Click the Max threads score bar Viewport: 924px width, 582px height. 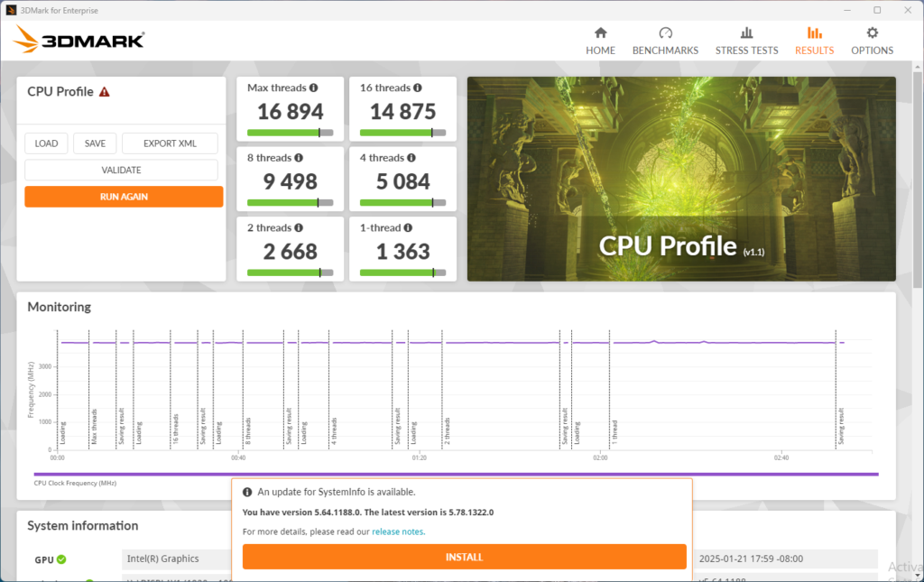(x=290, y=133)
